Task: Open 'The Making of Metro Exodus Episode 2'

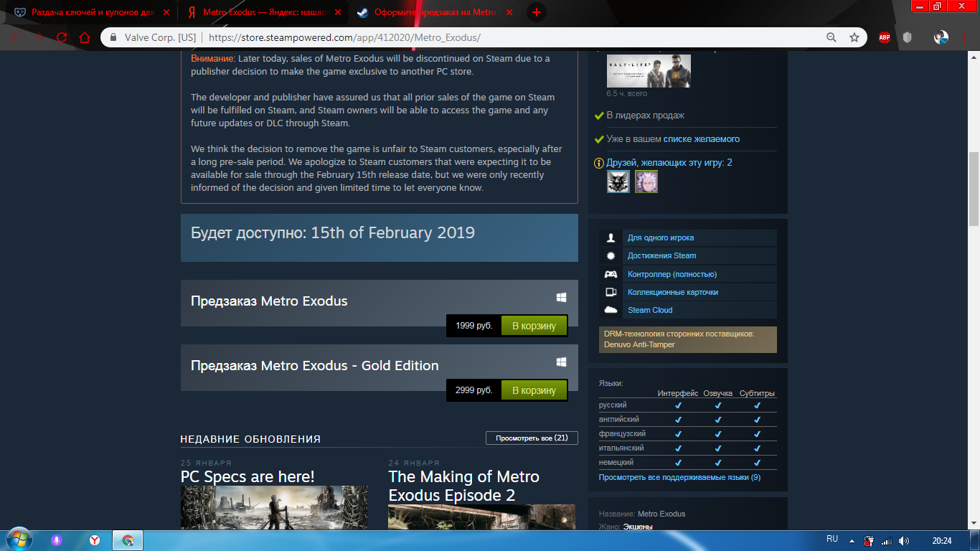Action: click(x=464, y=486)
